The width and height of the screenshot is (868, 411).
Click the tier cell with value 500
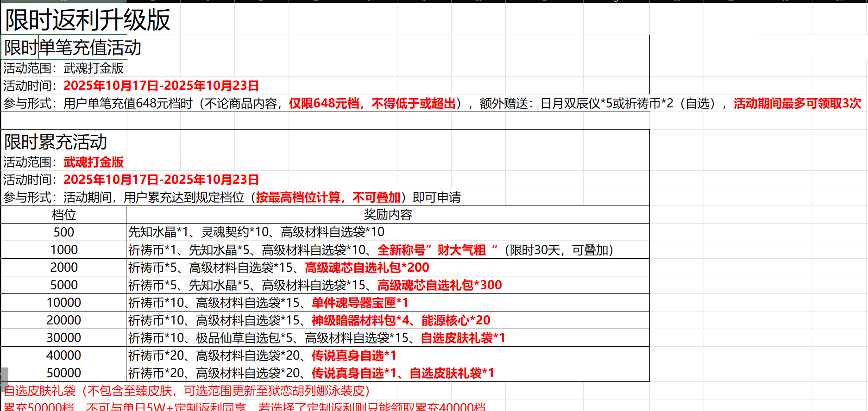[63, 232]
